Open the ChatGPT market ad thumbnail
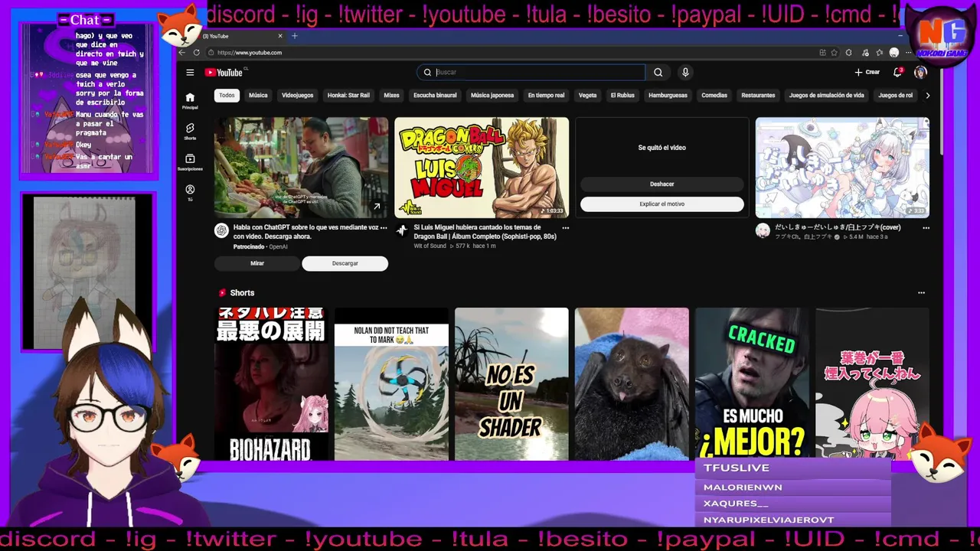The image size is (980, 551). [x=301, y=168]
